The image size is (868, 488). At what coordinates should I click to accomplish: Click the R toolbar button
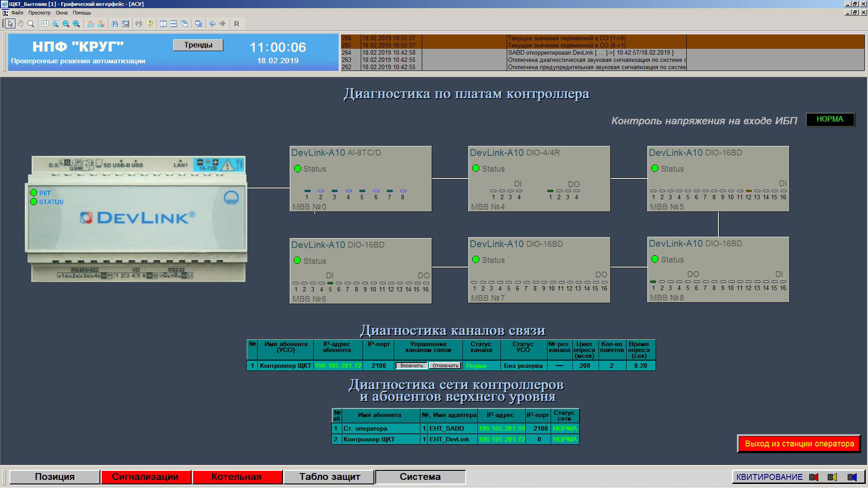(236, 23)
